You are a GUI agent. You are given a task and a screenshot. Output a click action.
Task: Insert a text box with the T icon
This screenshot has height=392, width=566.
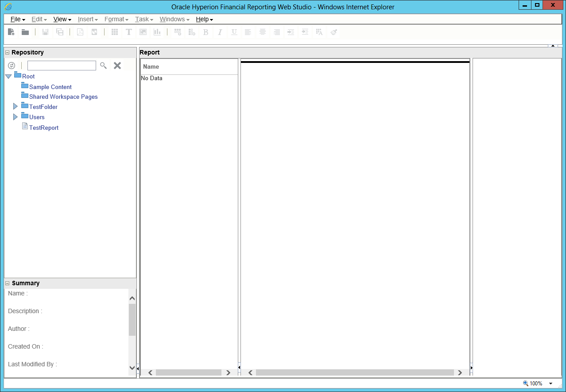(x=129, y=32)
